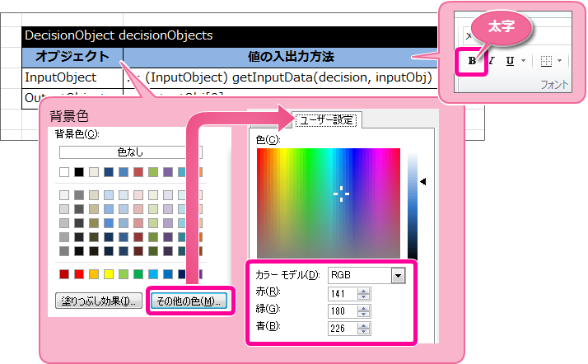Select pure black swatch in top theme row
The image size is (588, 364).
[79, 172]
